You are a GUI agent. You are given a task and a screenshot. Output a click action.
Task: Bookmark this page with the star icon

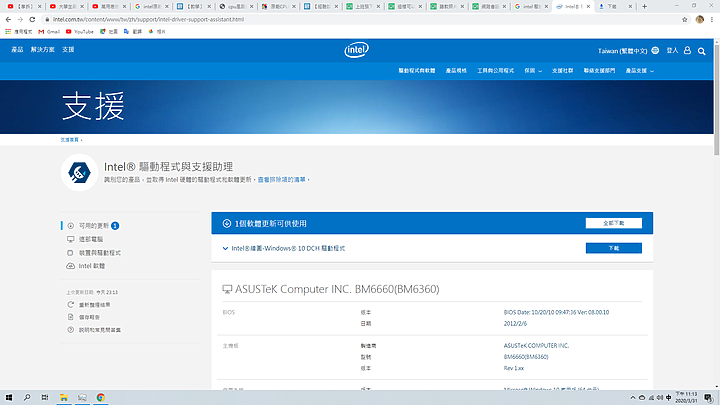pos(684,19)
